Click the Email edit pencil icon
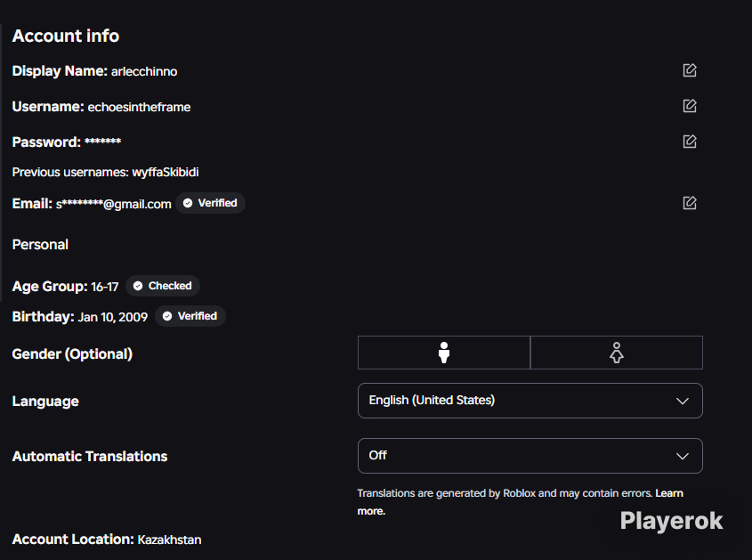 689,202
